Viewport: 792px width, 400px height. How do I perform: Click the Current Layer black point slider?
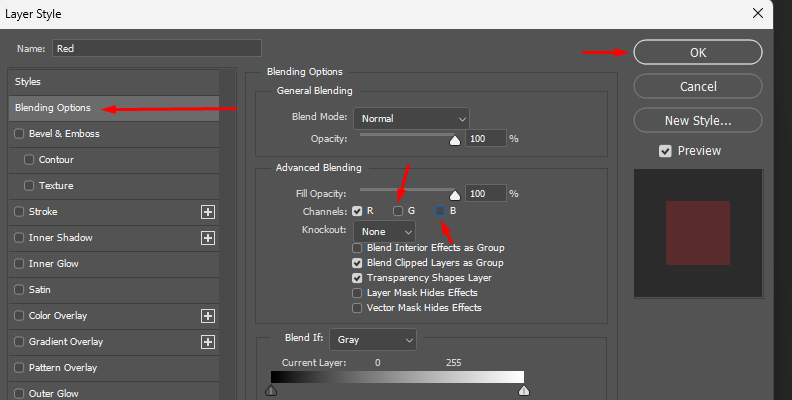pos(271,390)
